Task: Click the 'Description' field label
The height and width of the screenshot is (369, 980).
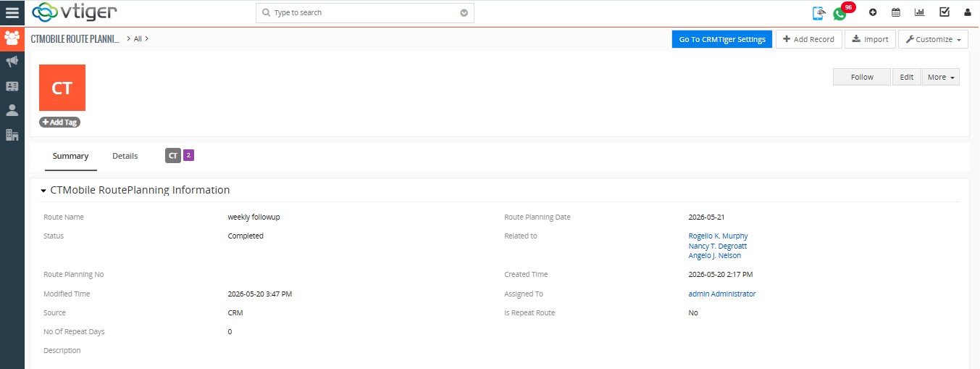Action: [x=62, y=351]
